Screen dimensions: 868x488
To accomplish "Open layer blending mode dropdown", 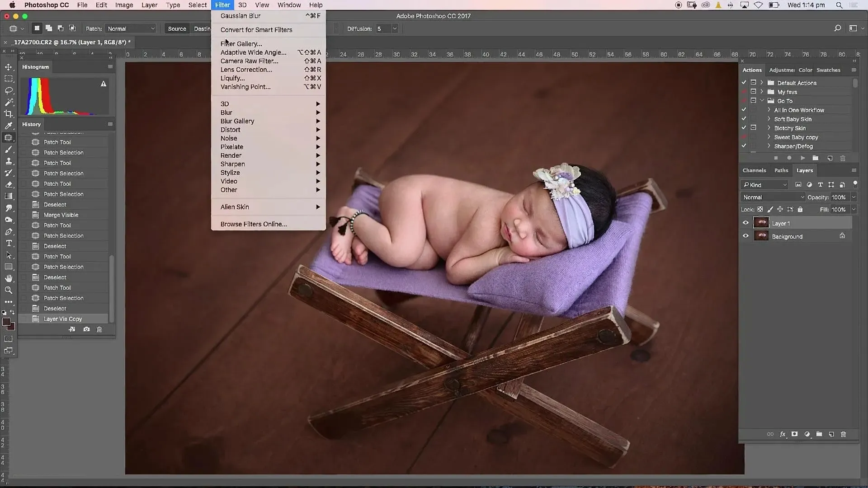I will pos(773,197).
